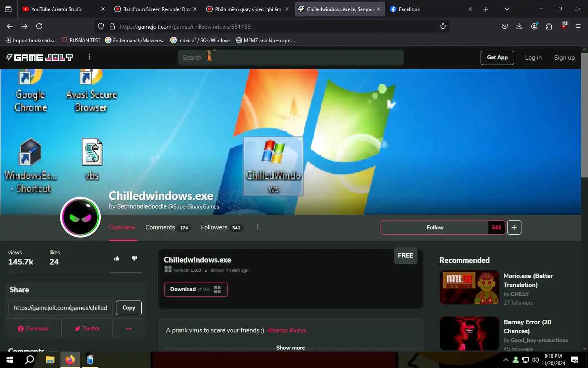Open RUSSIAN TEST bookmark
The width and height of the screenshot is (588, 368).
pyautogui.click(x=81, y=40)
